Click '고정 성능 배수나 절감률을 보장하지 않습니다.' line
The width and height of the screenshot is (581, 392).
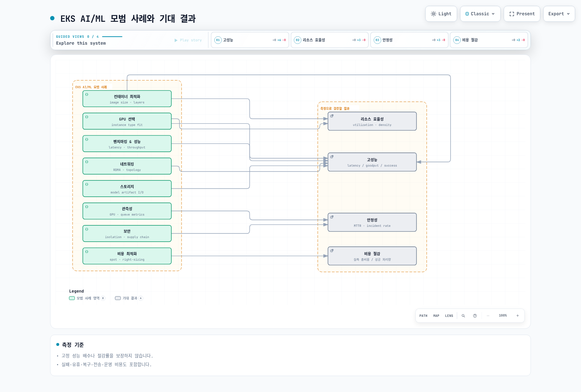pyautogui.click(x=107, y=356)
